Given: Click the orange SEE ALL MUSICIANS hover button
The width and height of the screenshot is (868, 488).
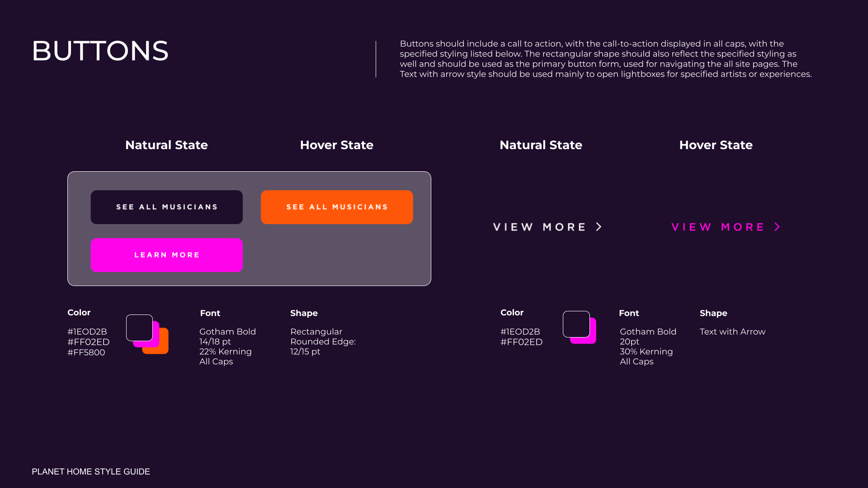Looking at the screenshot, I should click(337, 207).
